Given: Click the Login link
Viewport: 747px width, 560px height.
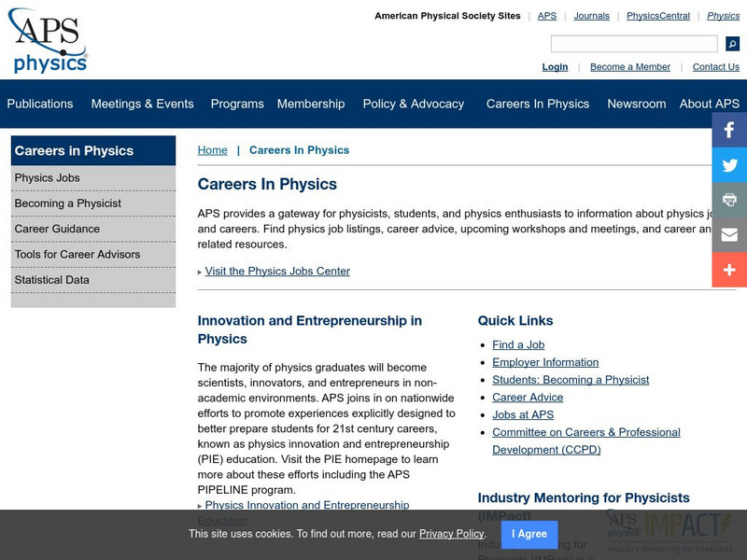Looking at the screenshot, I should (555, 66).
